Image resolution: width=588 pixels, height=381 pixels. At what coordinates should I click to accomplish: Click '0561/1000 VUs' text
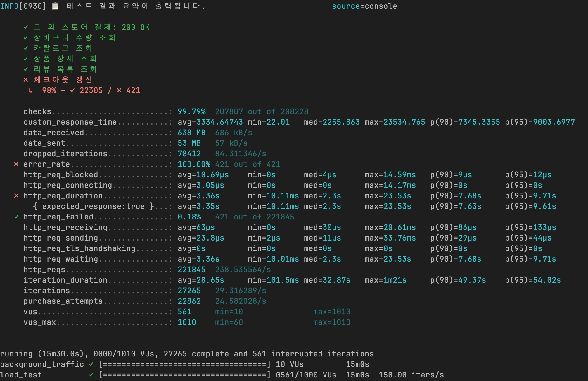306,375
